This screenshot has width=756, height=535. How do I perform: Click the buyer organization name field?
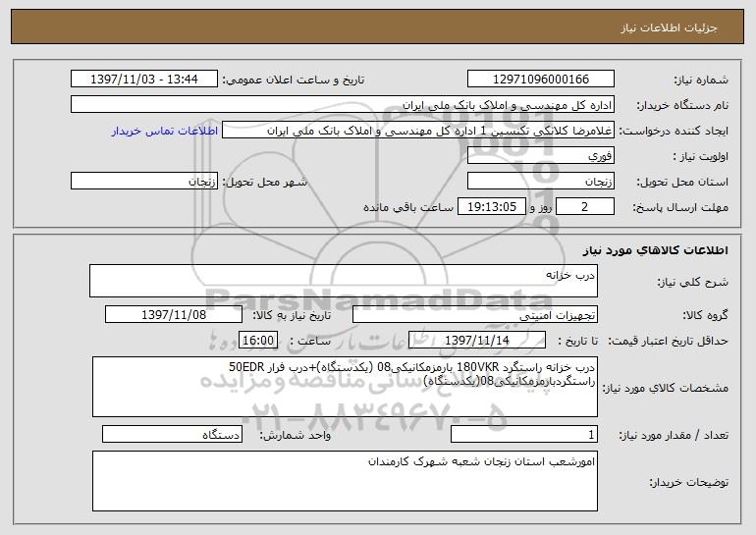343,105
